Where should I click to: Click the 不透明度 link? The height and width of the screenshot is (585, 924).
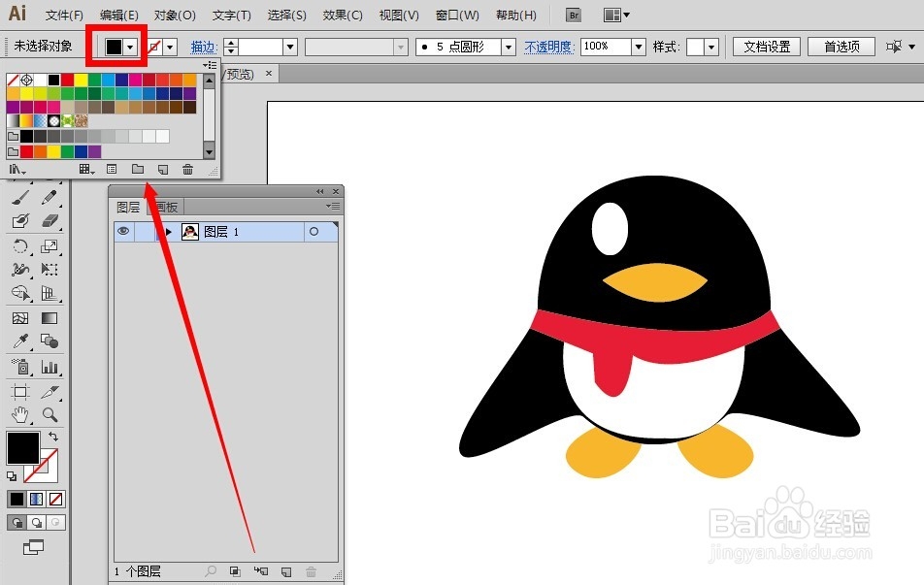click(x=548, y=48)
